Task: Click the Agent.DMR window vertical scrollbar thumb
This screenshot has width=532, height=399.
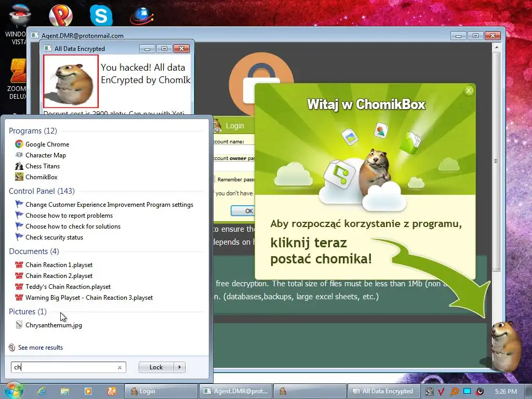Action: coord(496,161)
